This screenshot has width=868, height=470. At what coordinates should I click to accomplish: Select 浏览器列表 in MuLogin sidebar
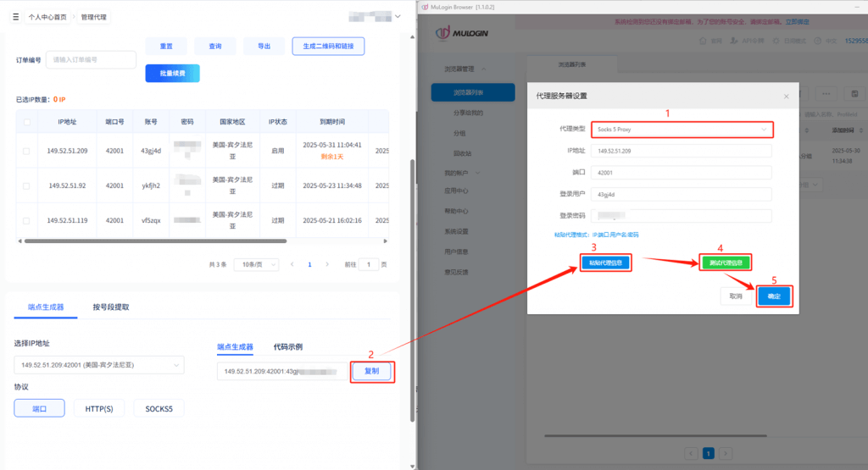click(473, 92)
